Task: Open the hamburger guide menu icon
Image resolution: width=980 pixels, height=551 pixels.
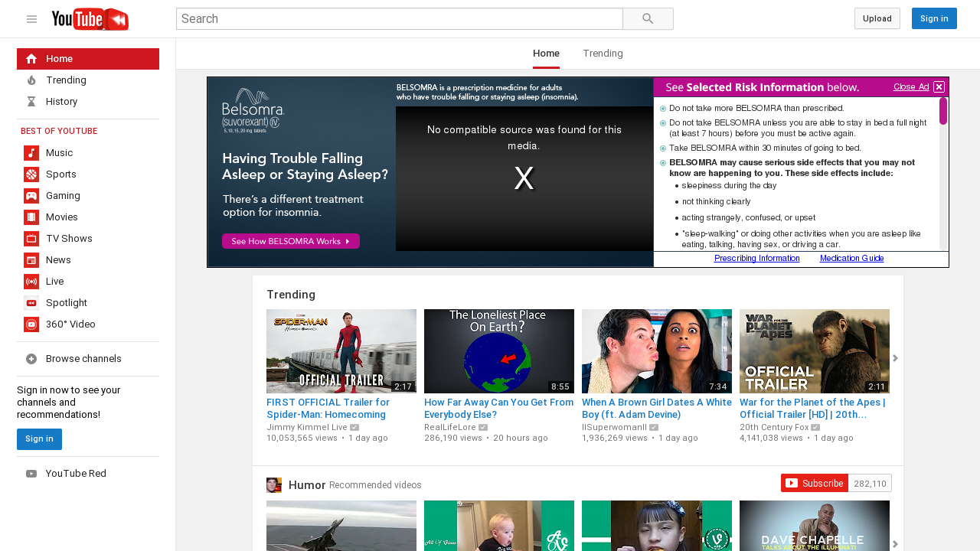Action: [31, 19]
